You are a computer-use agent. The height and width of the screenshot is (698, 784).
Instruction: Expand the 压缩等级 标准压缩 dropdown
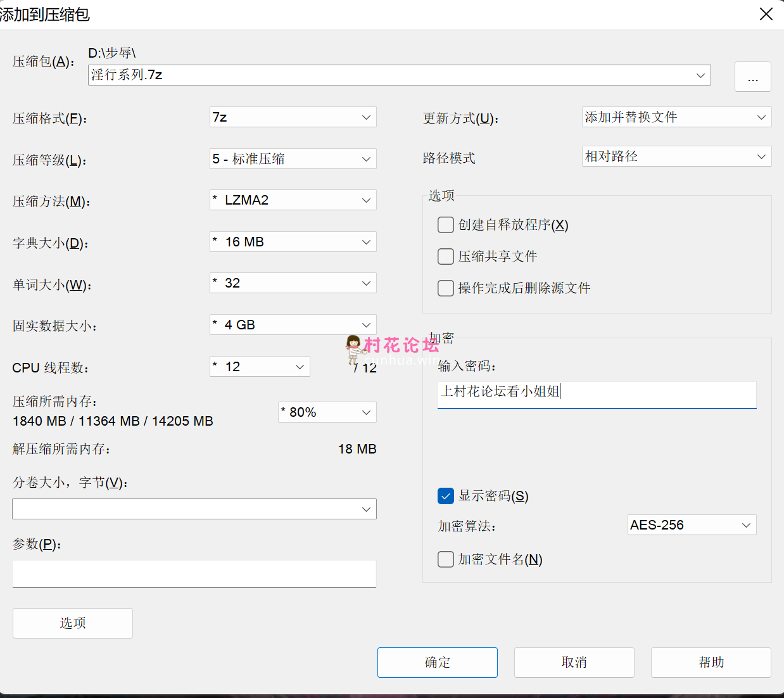(x=293, y=159)
